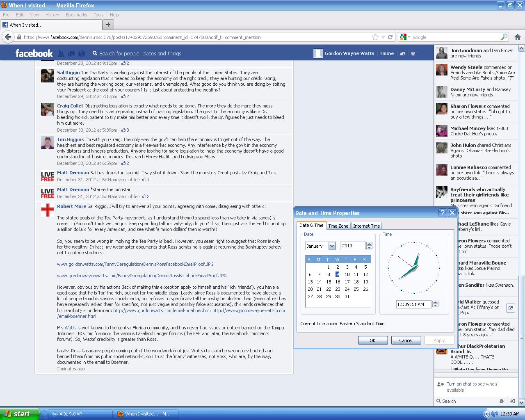This screenshot has height=420, width=525.
Task: Open privacy shortcuts icon beside Home
Action: pos(403,53)
